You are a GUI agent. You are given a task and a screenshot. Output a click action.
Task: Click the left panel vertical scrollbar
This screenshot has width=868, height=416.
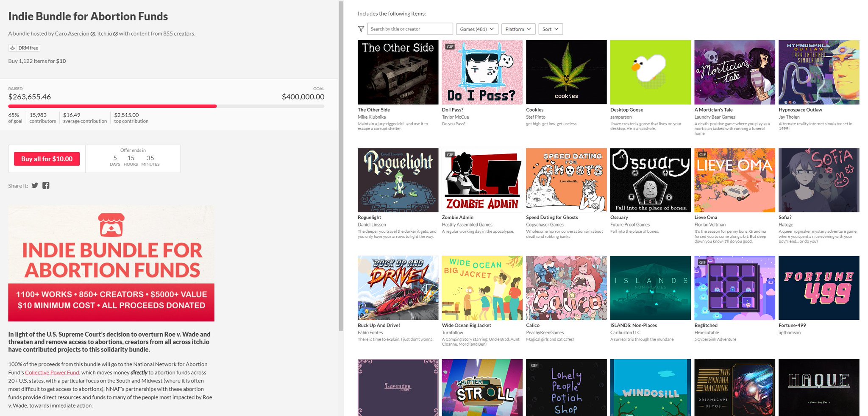341,166
